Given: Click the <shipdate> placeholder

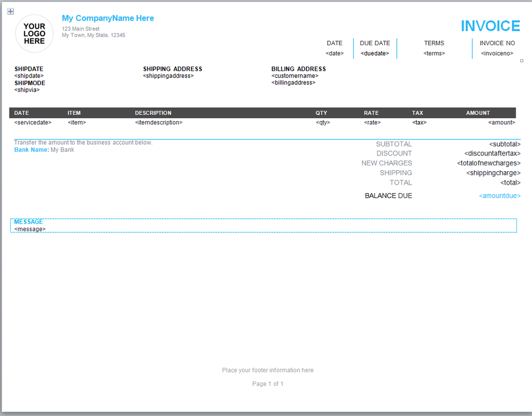Looking at the screenshot, I should coord(29,76).
